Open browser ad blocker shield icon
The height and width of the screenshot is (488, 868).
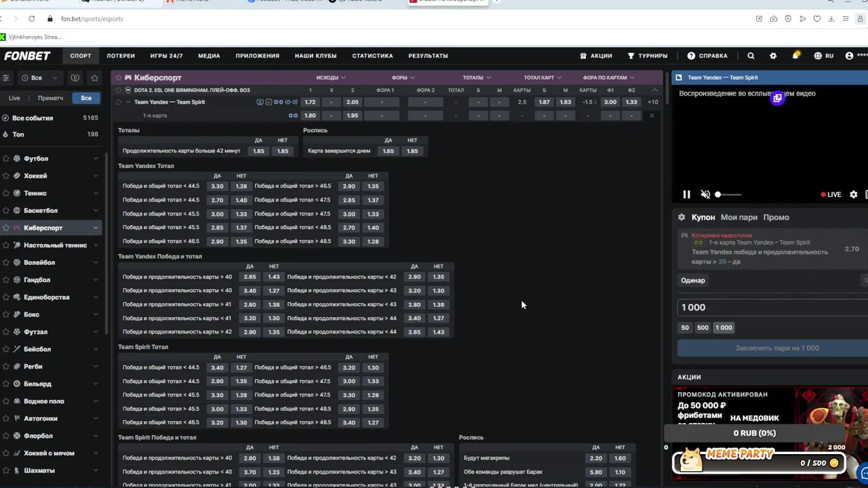788,19
